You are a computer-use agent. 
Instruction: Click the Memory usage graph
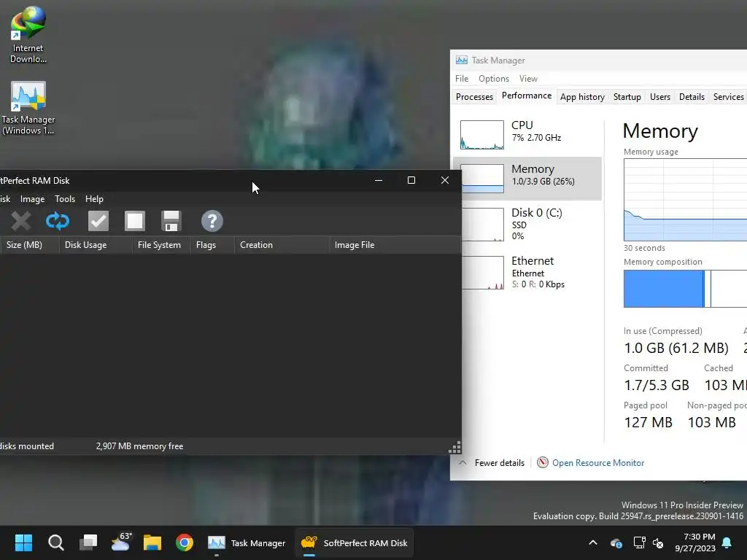click(685, 200)
